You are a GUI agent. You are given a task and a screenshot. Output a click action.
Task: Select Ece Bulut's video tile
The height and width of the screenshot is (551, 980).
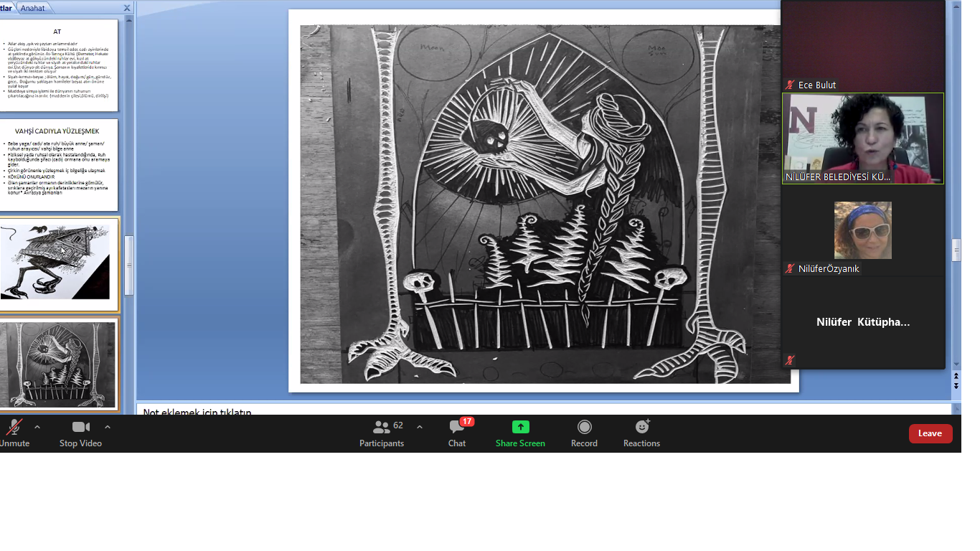pos(863,45)
